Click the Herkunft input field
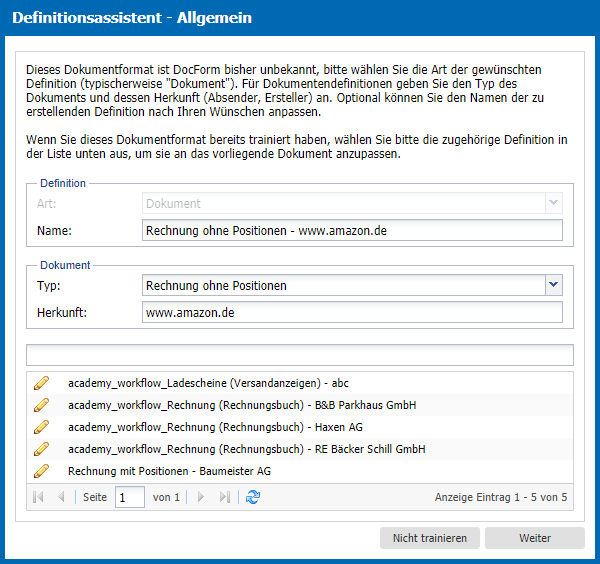The width and height of the screenshot is (600, 564). pyautogui.click(x=352, y=312)
